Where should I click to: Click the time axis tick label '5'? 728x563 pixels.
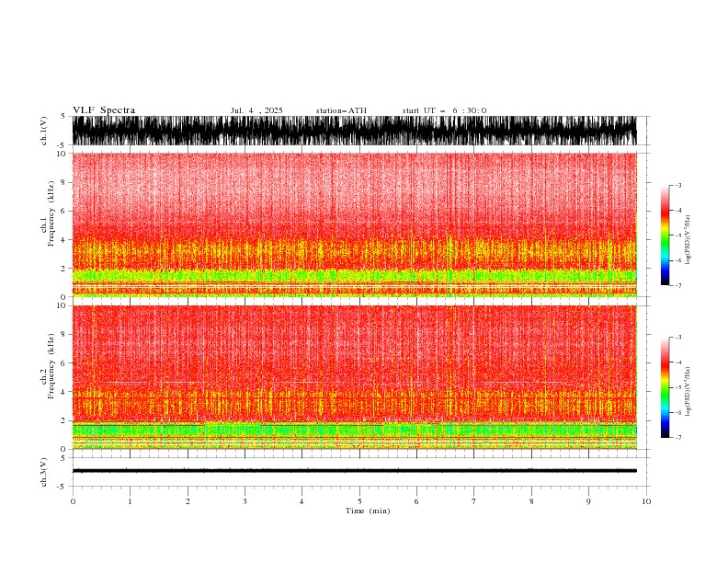click(359, 501)
